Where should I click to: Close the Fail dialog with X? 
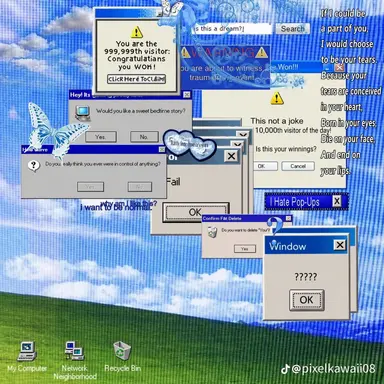231,156
